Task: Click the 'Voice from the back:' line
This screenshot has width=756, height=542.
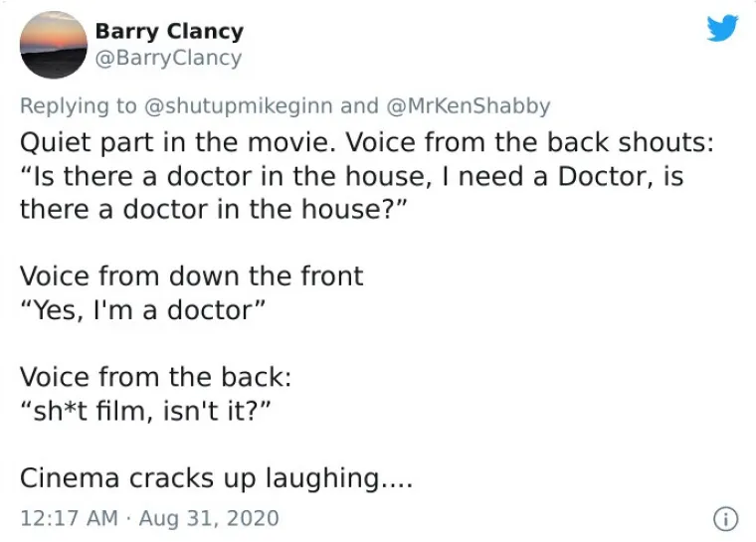Action: (x=156, y=377)
